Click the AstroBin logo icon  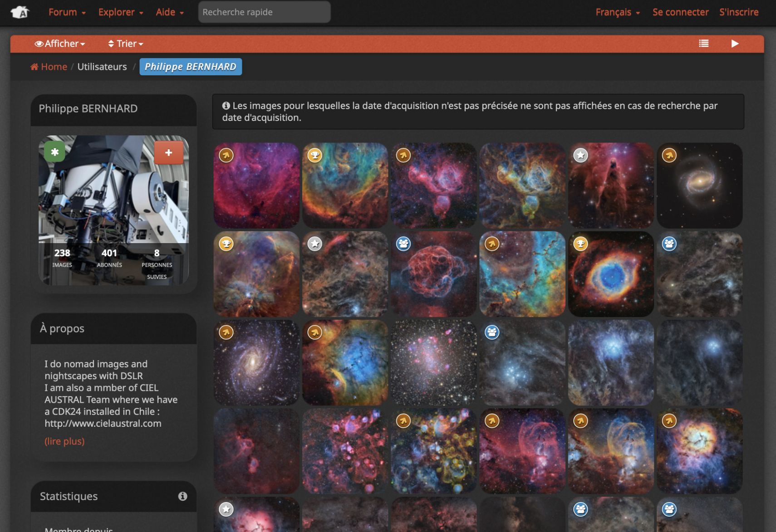(x=20, y=12)
